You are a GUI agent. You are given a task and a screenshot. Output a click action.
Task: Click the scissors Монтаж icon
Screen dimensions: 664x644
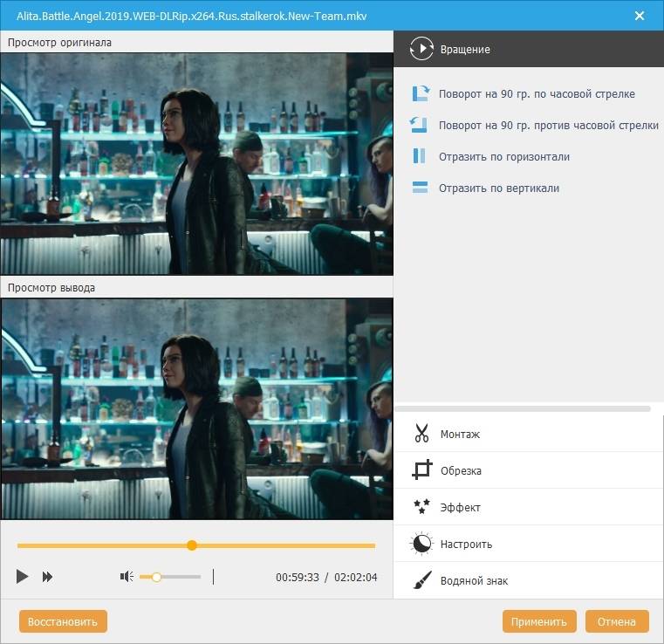421,433
